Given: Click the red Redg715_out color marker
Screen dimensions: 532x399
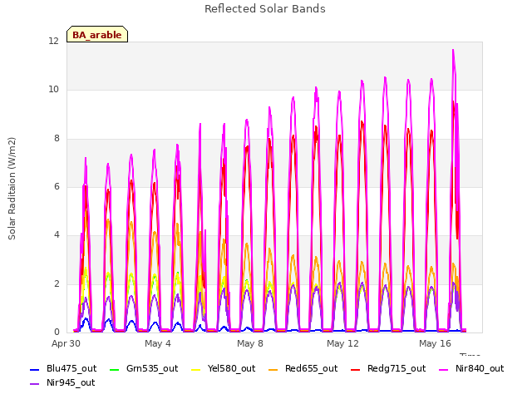Looking at the screenshot, I should (356, 369).
